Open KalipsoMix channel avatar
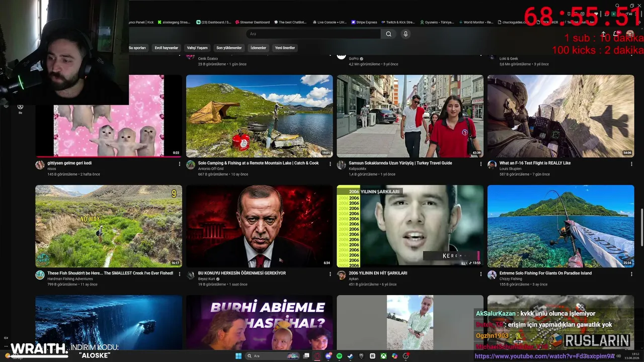Screen dimensions: 644x362 [x=341, y=165]
